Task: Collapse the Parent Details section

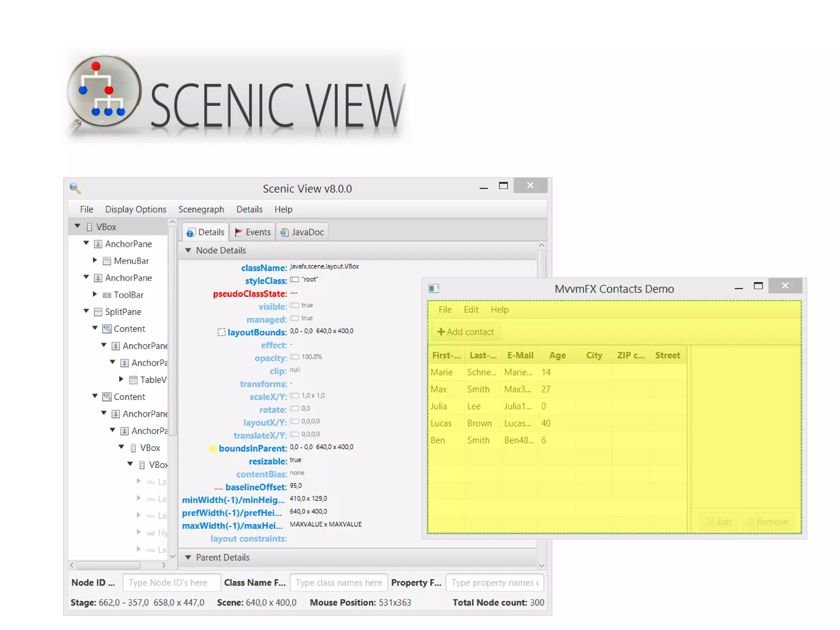Action: tap(188, 557)
